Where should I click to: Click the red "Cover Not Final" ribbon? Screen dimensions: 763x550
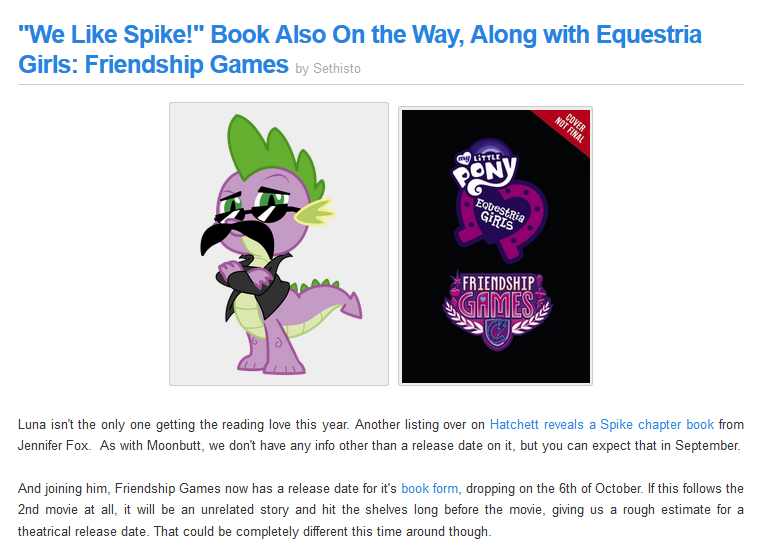[x=564, y=129]
